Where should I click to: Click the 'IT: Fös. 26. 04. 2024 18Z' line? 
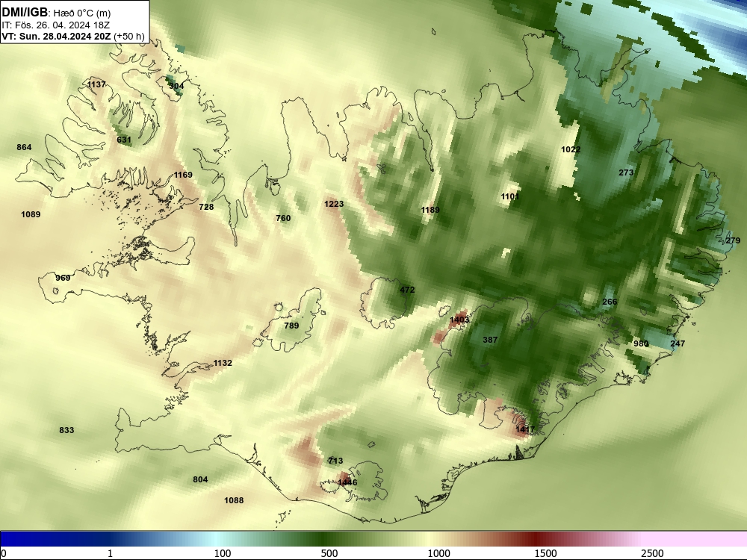tap(55, 25)
